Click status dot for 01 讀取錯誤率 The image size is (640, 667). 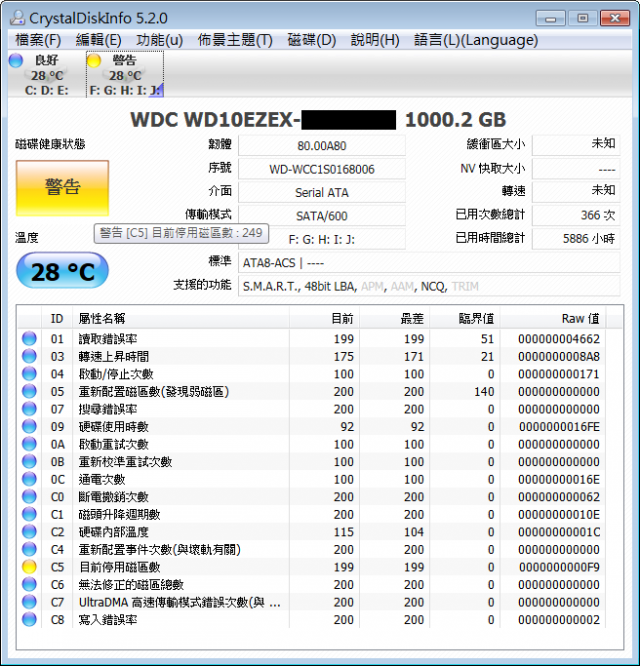[29, 339]
